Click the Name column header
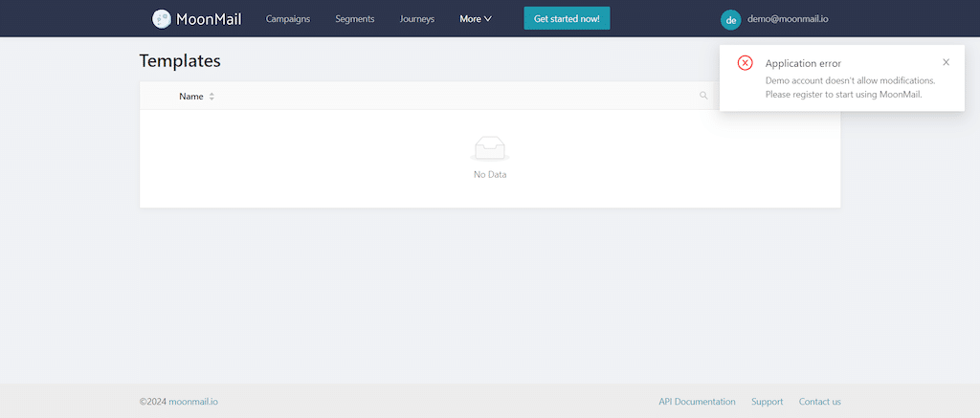 click(191, 96)
